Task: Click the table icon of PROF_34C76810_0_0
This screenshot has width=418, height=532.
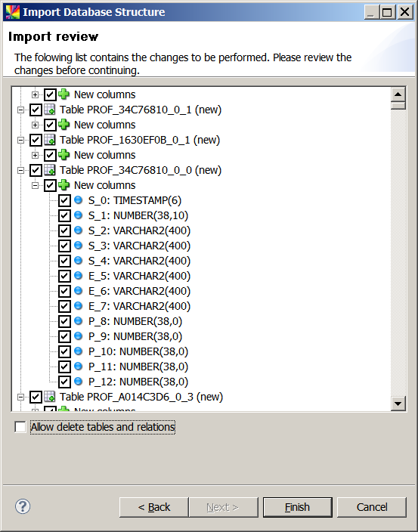Action: click(50, 170)
